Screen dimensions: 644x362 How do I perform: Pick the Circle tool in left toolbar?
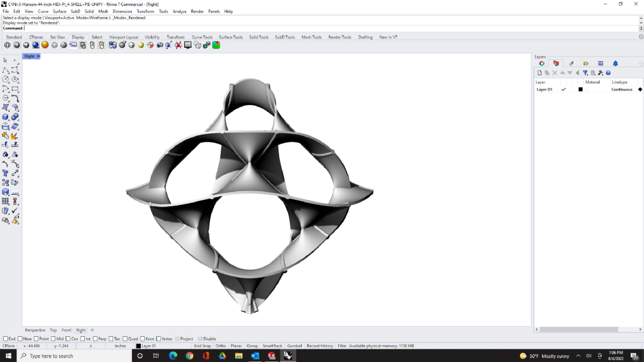tap(6, 79)
